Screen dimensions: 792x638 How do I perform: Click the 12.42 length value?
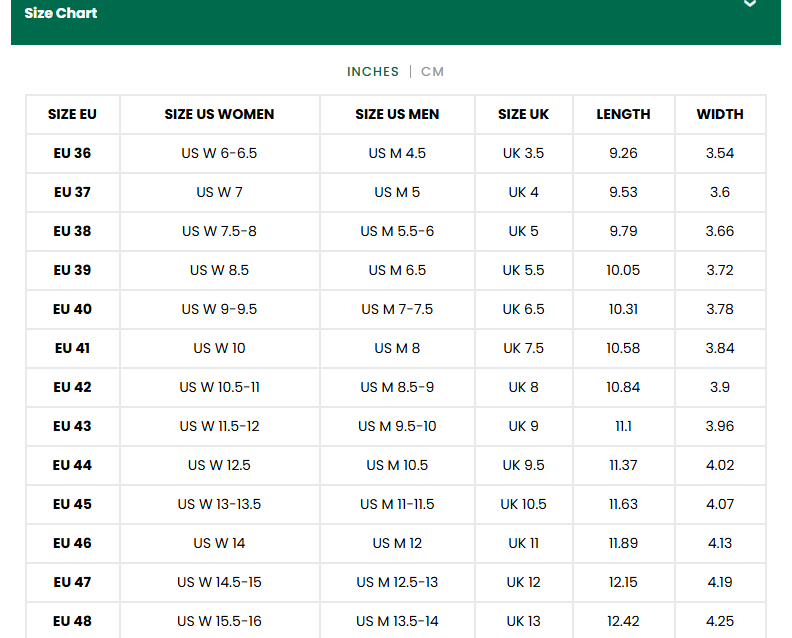[x=623, y=621]
